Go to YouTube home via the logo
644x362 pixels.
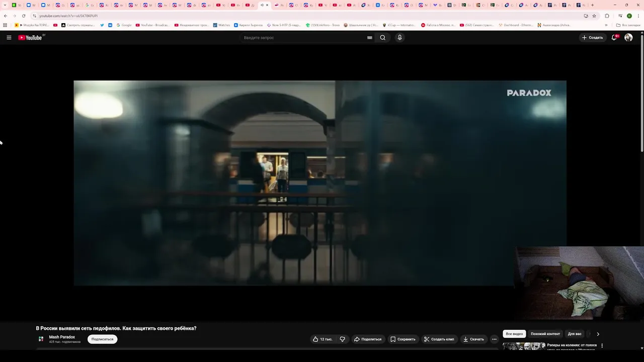click(x=30, y=38)
